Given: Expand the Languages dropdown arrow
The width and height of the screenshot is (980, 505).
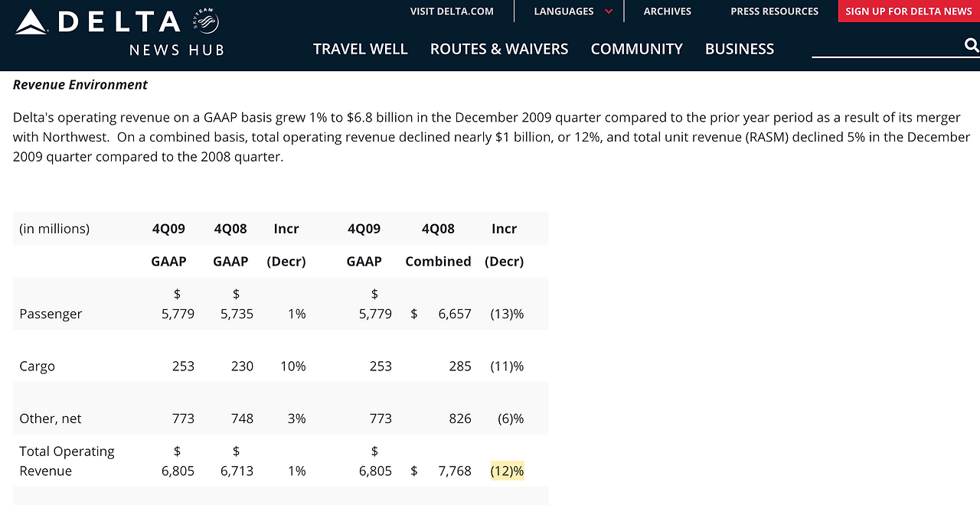Looking at the screenshot, I should (x=609, y=11).
